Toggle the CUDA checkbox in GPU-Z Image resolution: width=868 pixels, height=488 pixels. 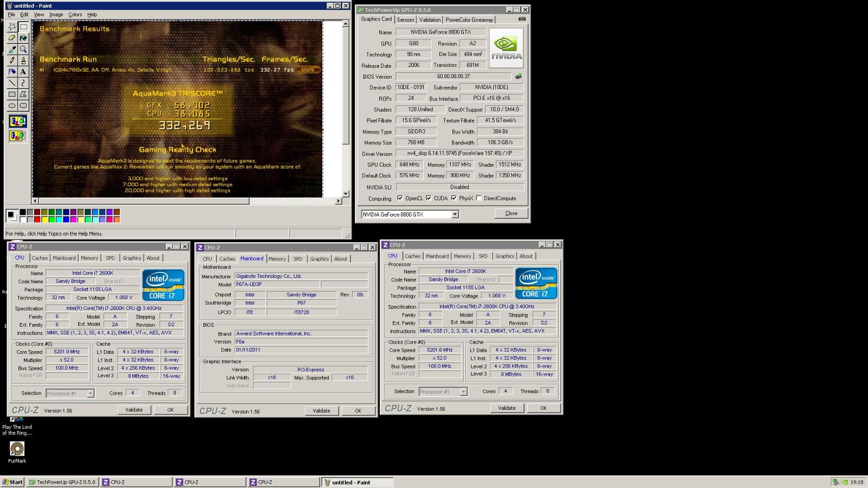pyautogui.click(x=429, y=198)
